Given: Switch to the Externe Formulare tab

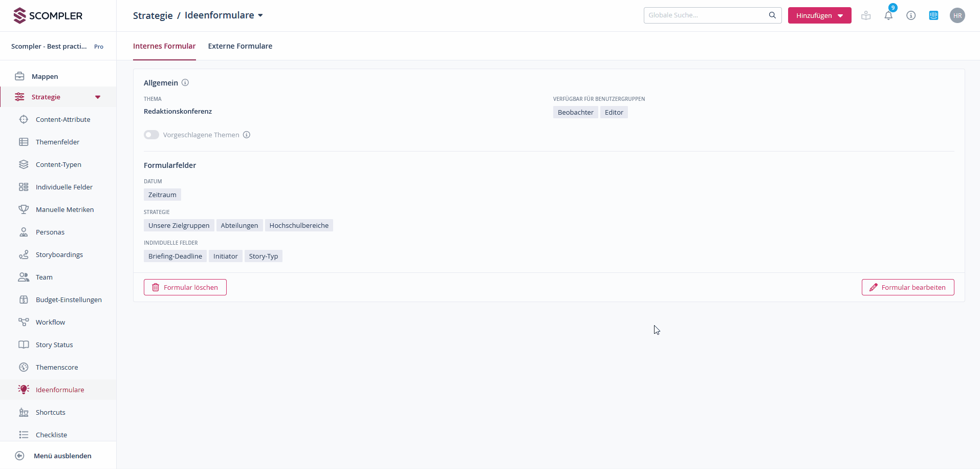Looking at the screenshot, I should tap(240, 46).
